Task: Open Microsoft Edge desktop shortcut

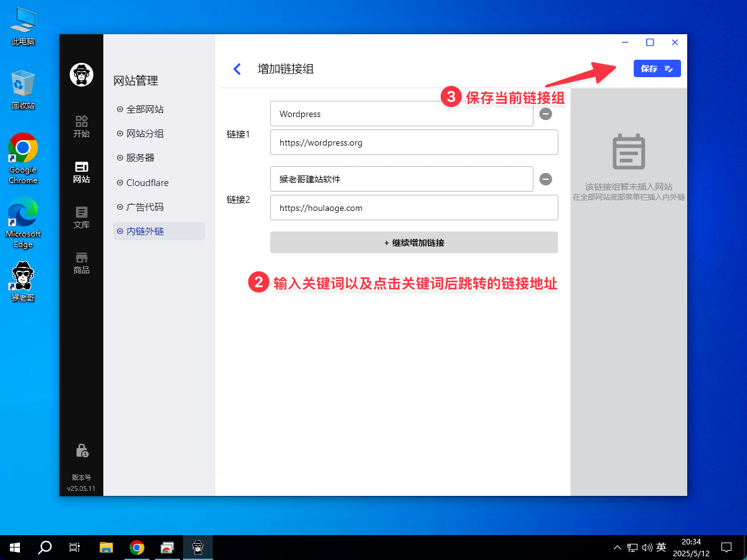Action: point(23,223)
